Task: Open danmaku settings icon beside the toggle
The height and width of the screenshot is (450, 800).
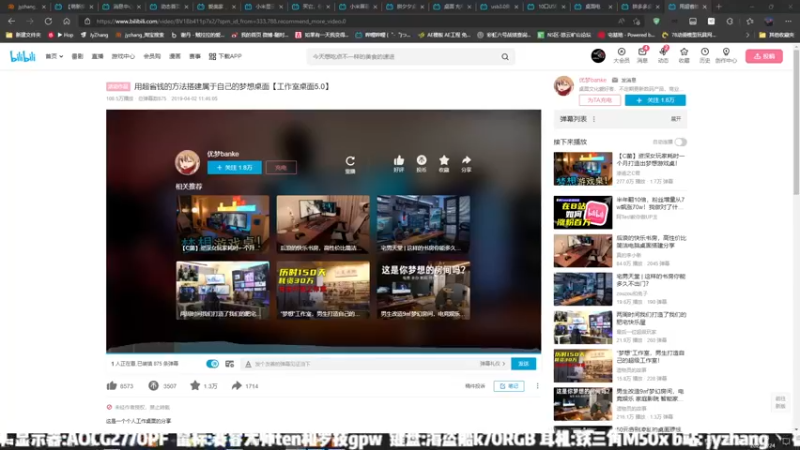Action: point(230,364)
